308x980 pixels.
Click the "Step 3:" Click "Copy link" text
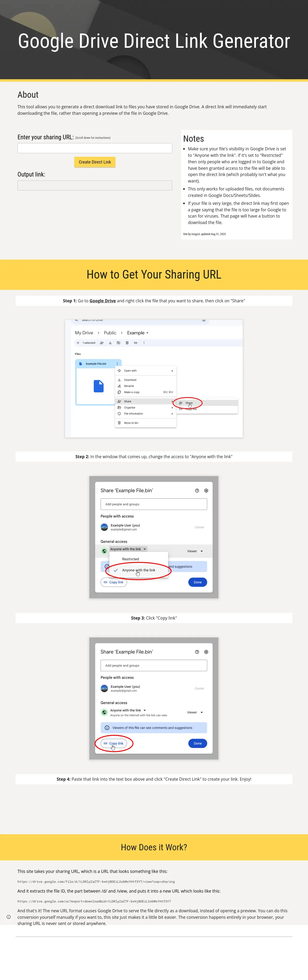(x=154, y=618)
